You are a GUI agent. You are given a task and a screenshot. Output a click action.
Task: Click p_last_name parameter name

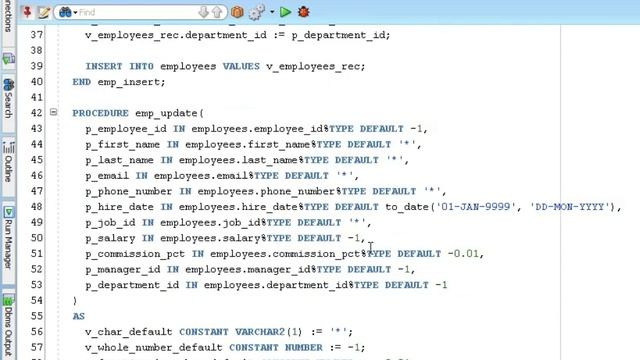pos(119,160)
